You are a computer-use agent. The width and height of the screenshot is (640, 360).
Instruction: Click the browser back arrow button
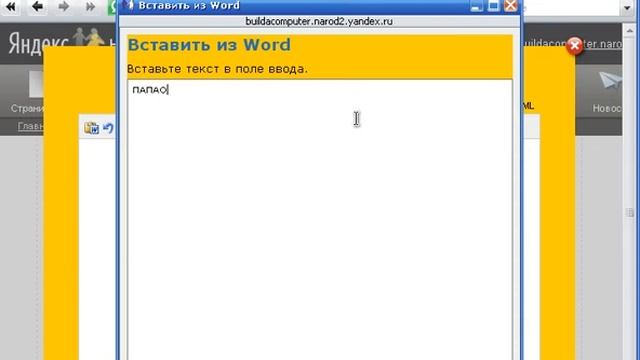(37, 7)
